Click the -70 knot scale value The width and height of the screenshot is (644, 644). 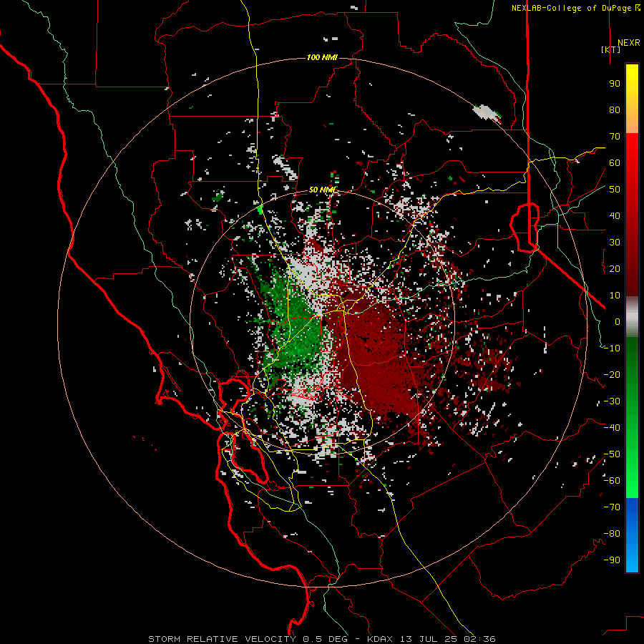[x=612, y=507]
